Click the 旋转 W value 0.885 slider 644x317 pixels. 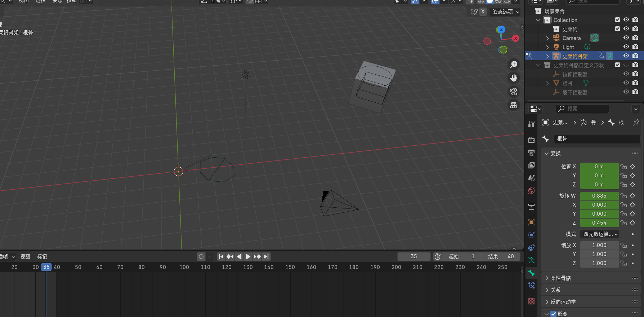tap(599, 196)
